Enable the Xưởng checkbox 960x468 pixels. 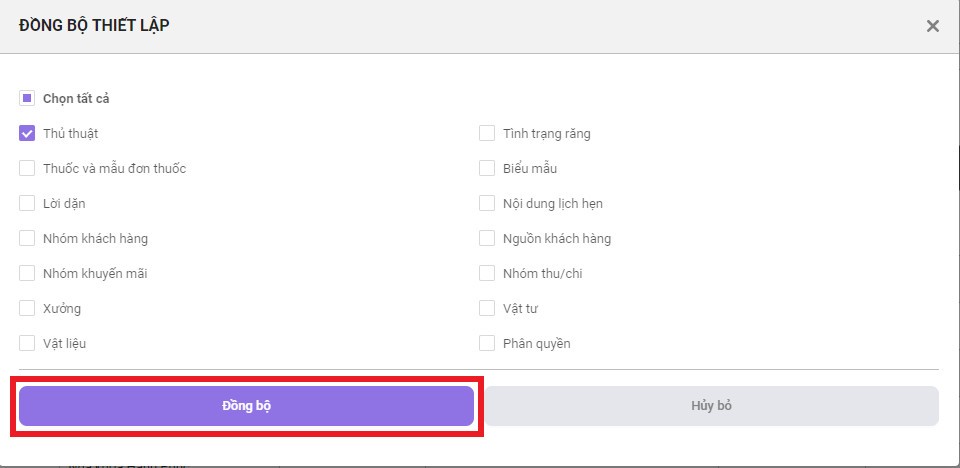tap(27, 308)
